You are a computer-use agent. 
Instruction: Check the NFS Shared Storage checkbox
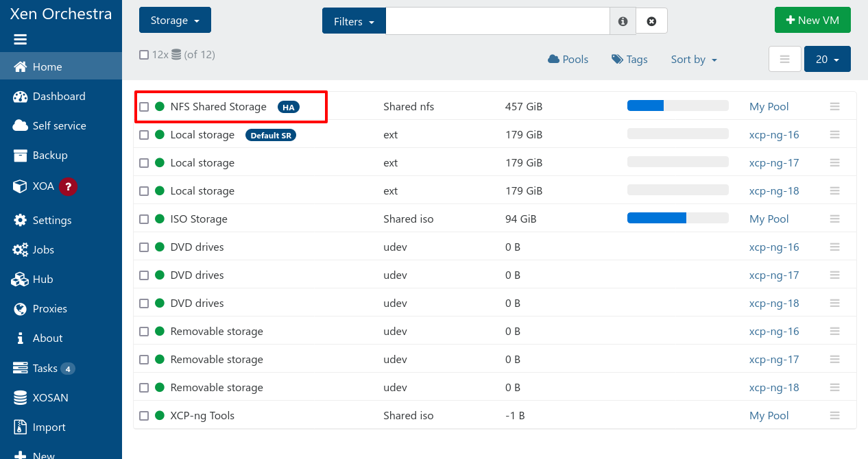pos(144,107)
